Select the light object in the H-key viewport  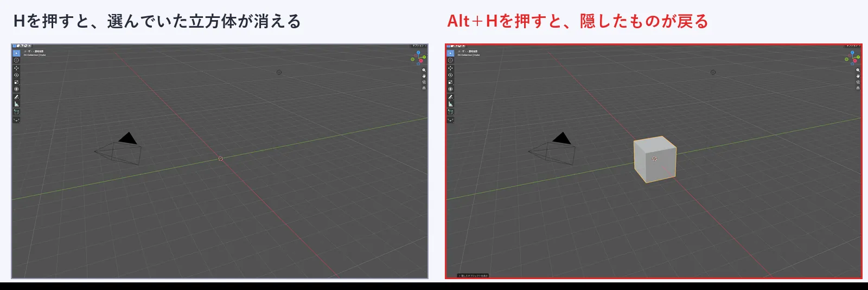pos(279,72)
